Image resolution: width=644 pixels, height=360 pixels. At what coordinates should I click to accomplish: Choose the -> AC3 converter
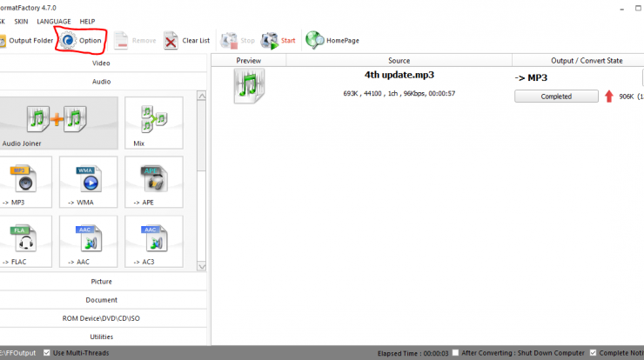[154, 242]
